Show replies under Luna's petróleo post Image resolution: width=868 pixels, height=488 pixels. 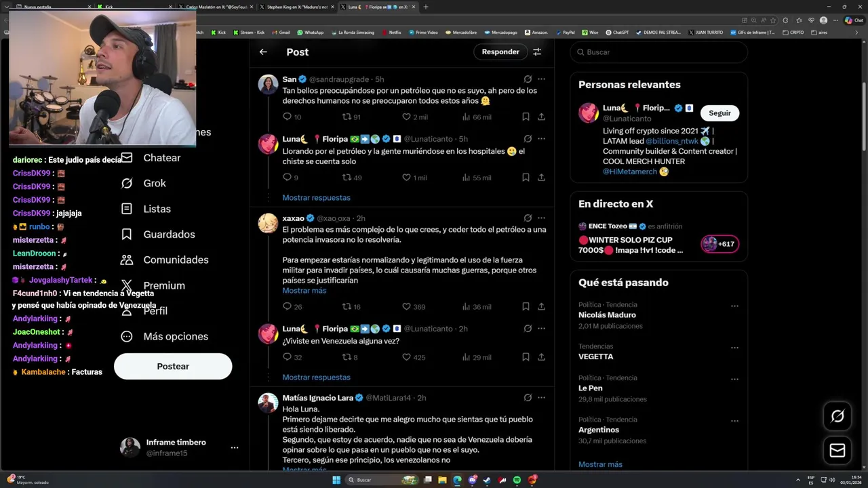(316, 197)
